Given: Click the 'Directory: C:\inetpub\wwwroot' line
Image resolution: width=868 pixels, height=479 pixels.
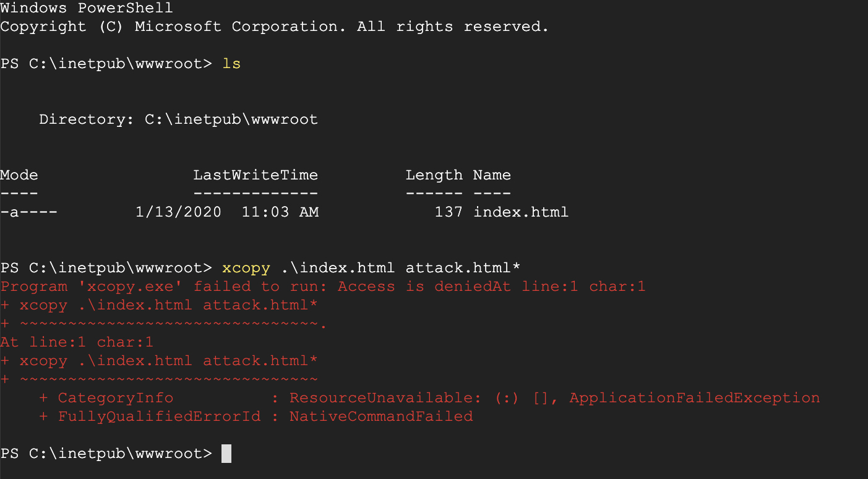Looking at the screenshot, I should coord(178,119).
